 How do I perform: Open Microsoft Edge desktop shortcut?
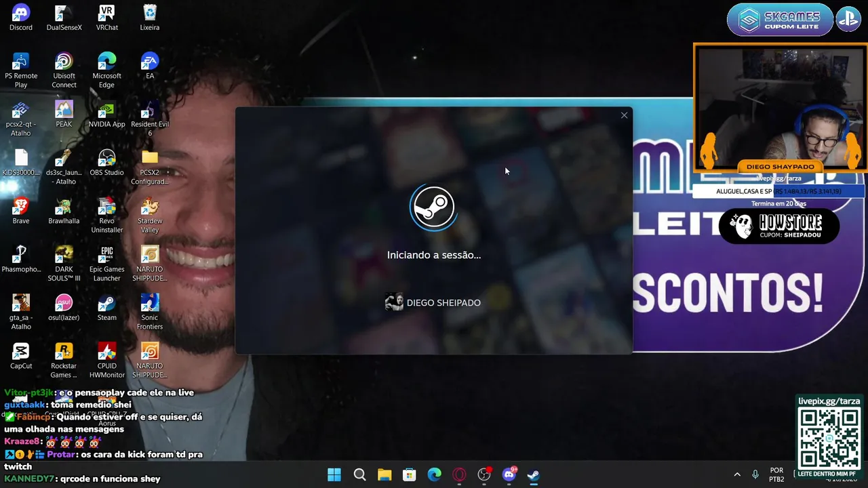tap(106, 70)
